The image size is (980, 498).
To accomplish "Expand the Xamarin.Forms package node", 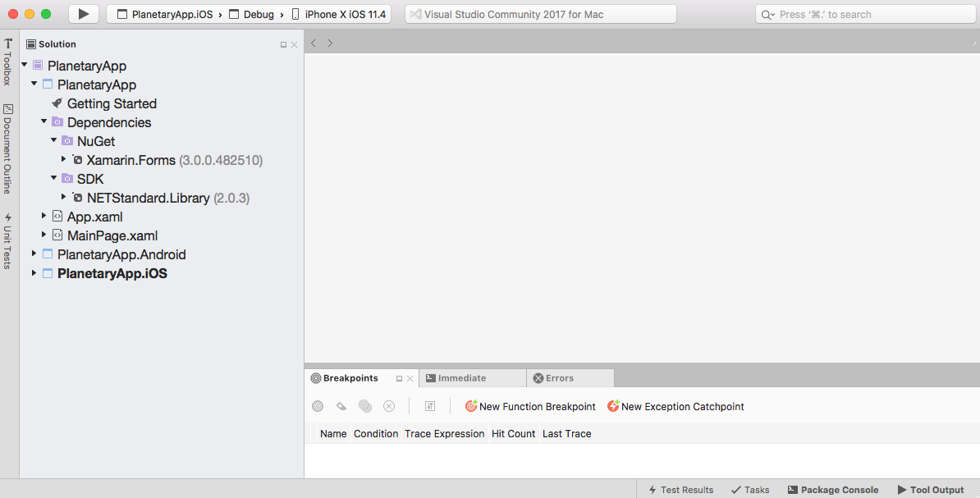I will (64, 159).
